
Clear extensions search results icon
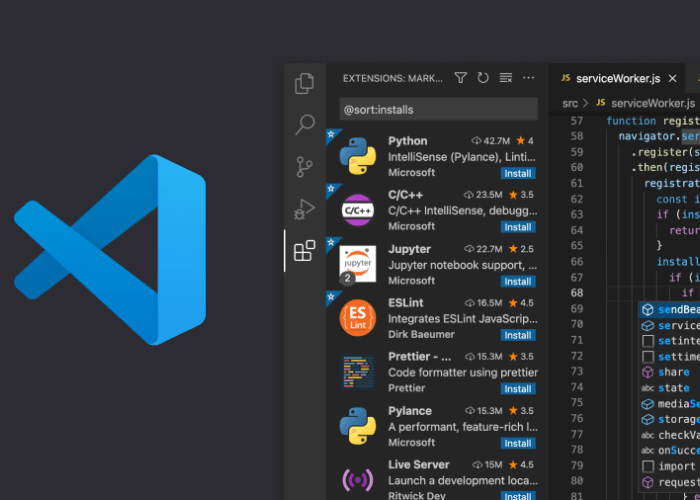pos(506,78)
